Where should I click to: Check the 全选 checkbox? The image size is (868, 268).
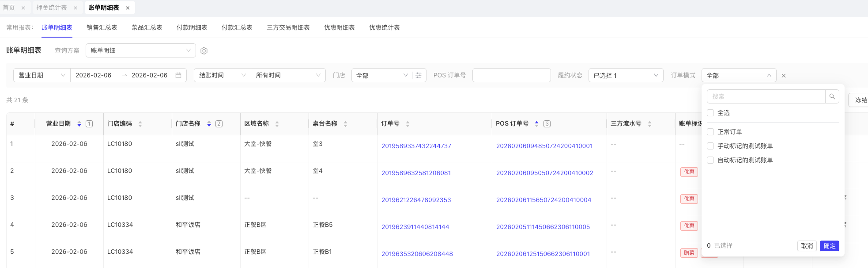(710, 113)
